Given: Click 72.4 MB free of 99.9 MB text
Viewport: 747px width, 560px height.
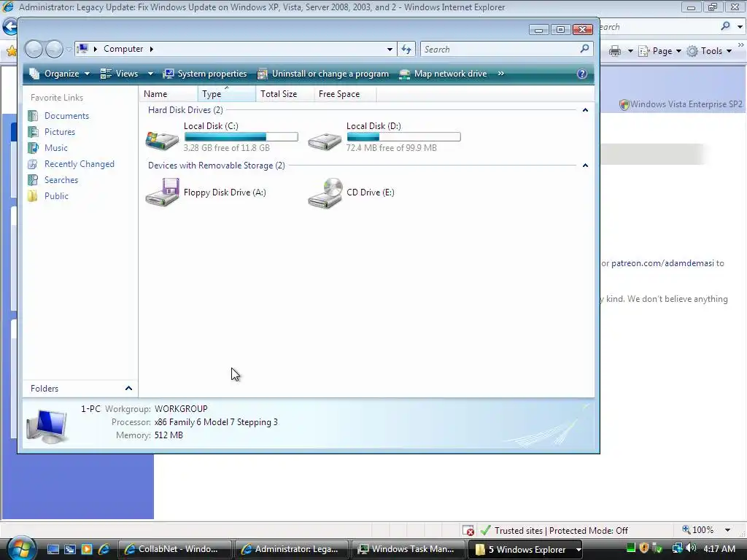Looking at the screenshot, I should pos(392,148).
